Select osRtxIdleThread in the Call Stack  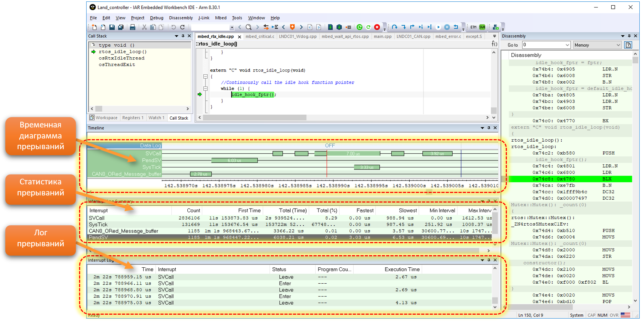click(x=121, y=58)
